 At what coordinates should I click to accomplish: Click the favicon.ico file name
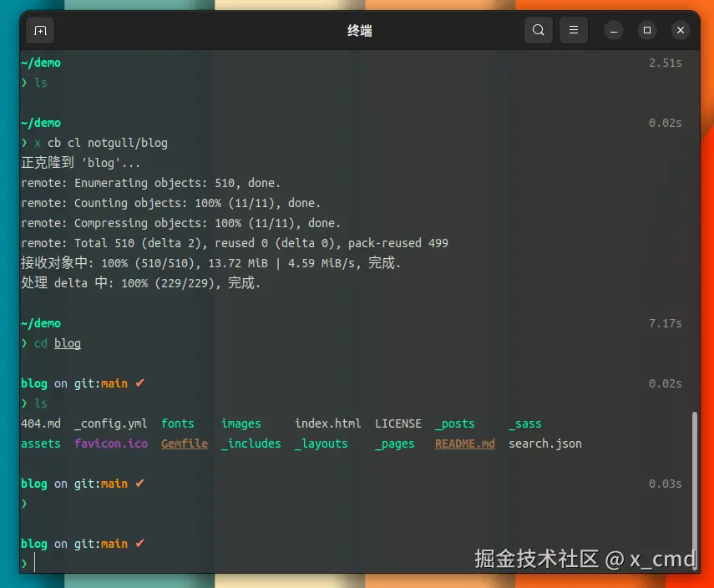pos(111,444)
